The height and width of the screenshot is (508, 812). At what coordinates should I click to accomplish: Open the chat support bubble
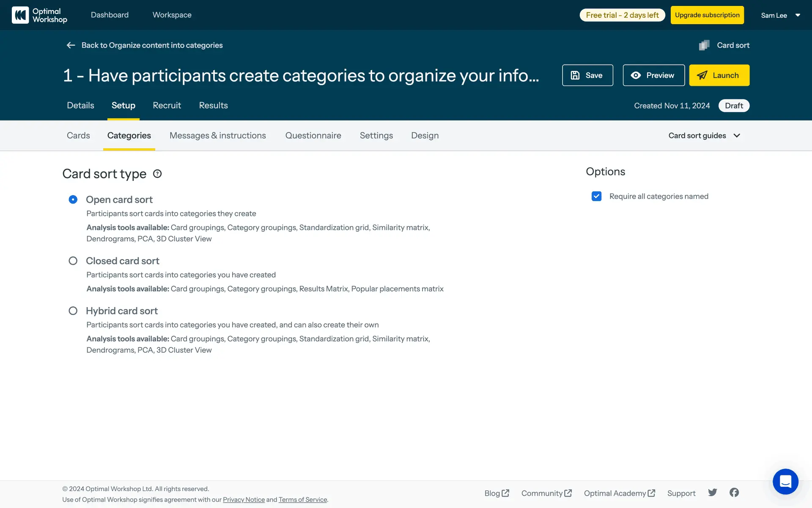point(785,481)
